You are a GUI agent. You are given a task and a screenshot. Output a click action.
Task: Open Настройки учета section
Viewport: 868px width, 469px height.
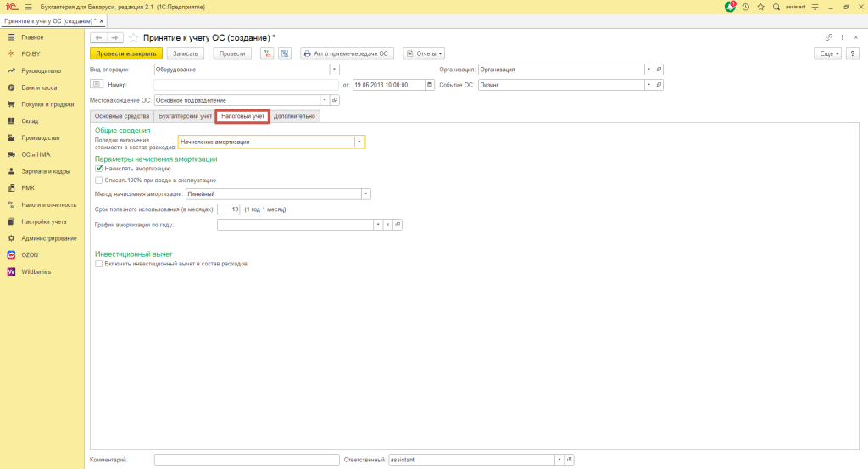pos(44,221)
